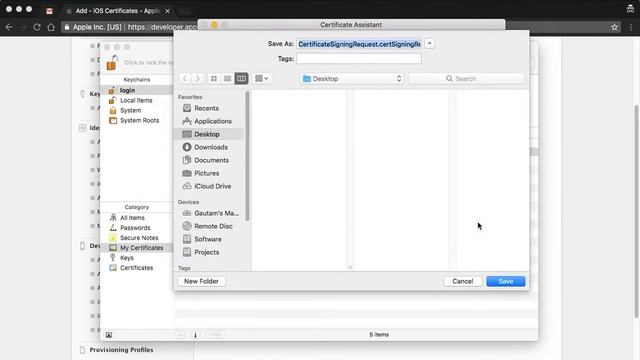Click the info button in Keychain Access
This screenshot has height=360, width=640.
click(195, 335)
